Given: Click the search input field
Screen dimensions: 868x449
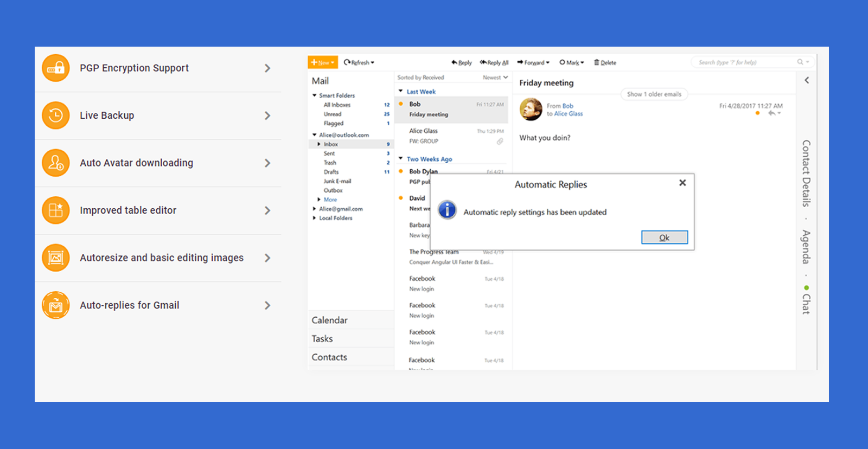Looking at the screenshot, I should (743, 62).
